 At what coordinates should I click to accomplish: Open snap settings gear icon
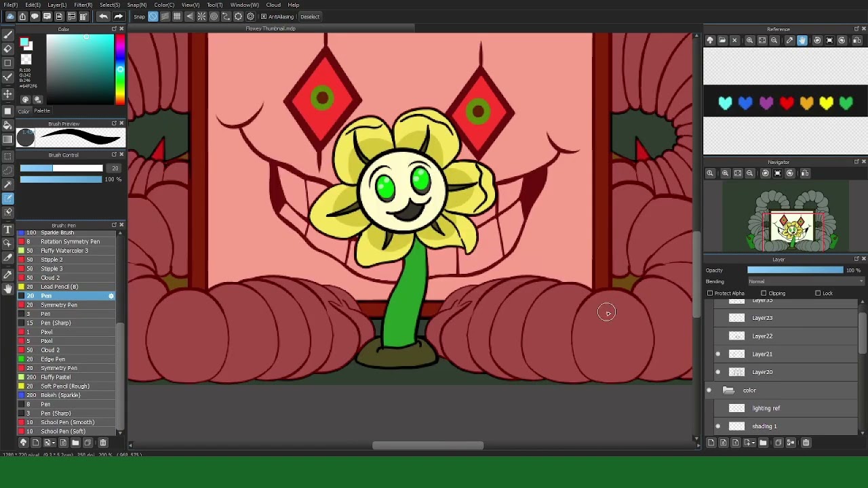[250, 16]
